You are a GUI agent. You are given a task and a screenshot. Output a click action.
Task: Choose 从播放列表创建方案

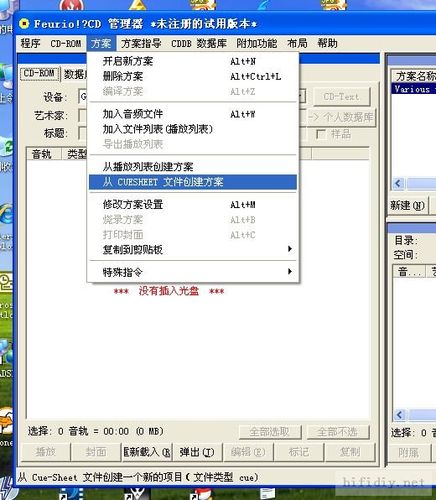[193, 167]
